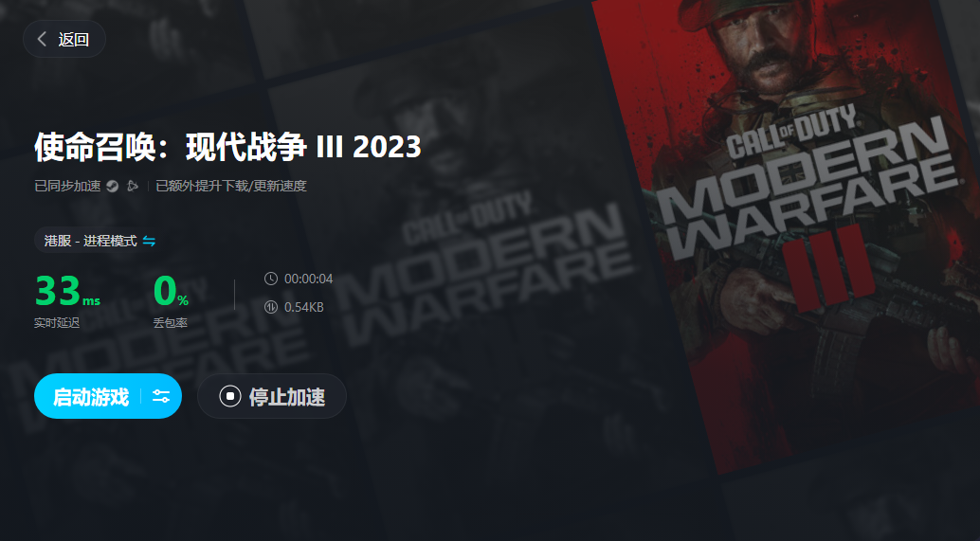The width and height of the screenshot is (980, 541).
Task: Click the blue server switch arrows icon
Action: click(149, 241)
